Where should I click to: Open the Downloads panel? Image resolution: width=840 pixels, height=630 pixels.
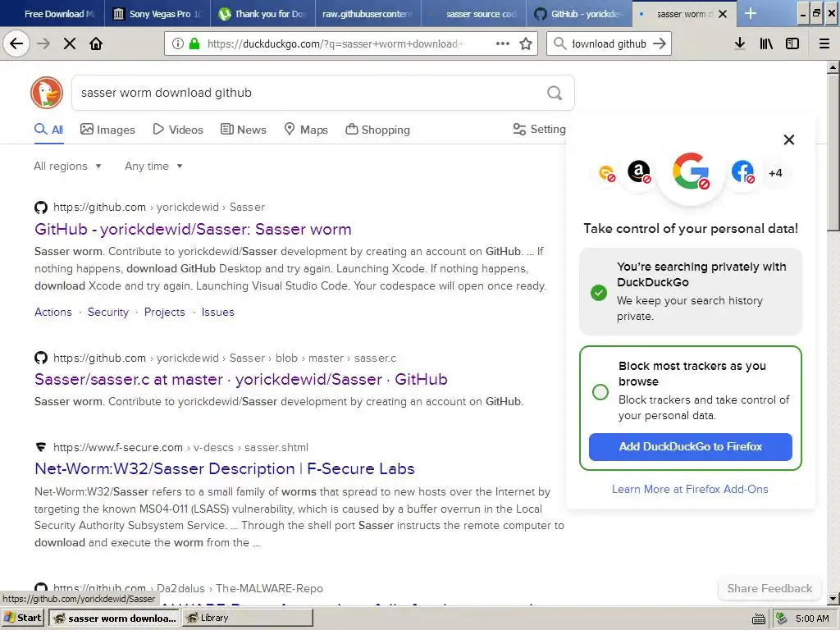pyautogui.click(x=740, y=43)
